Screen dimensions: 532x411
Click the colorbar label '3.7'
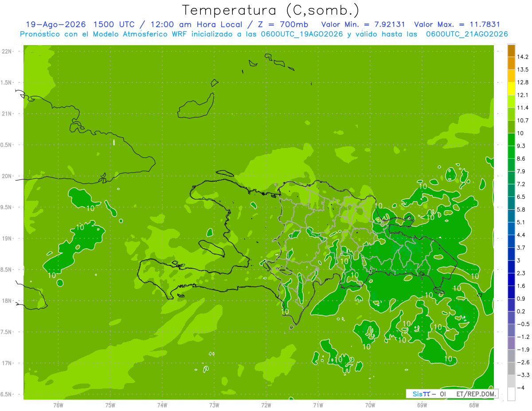521,248
